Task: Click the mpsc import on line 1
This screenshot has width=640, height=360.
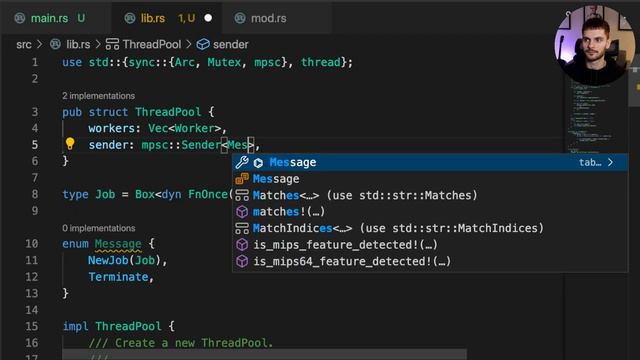Action: click(267, 62)
